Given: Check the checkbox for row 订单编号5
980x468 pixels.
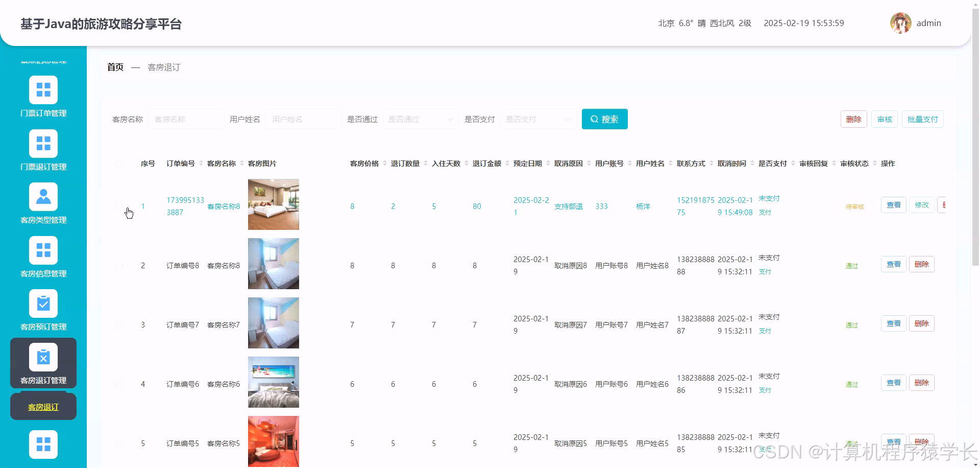Looking at the screenshot, I should coord(119,443).
